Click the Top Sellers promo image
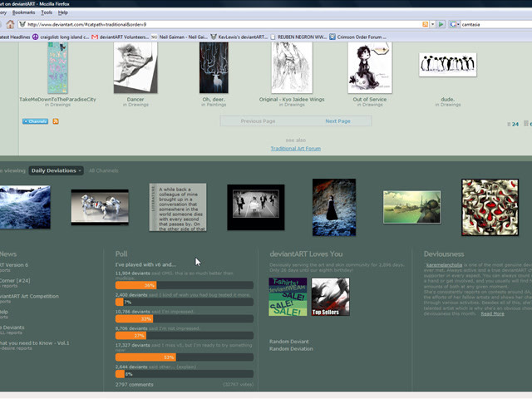The height and width of the screenshot is (399, 532). coord(331,297)
